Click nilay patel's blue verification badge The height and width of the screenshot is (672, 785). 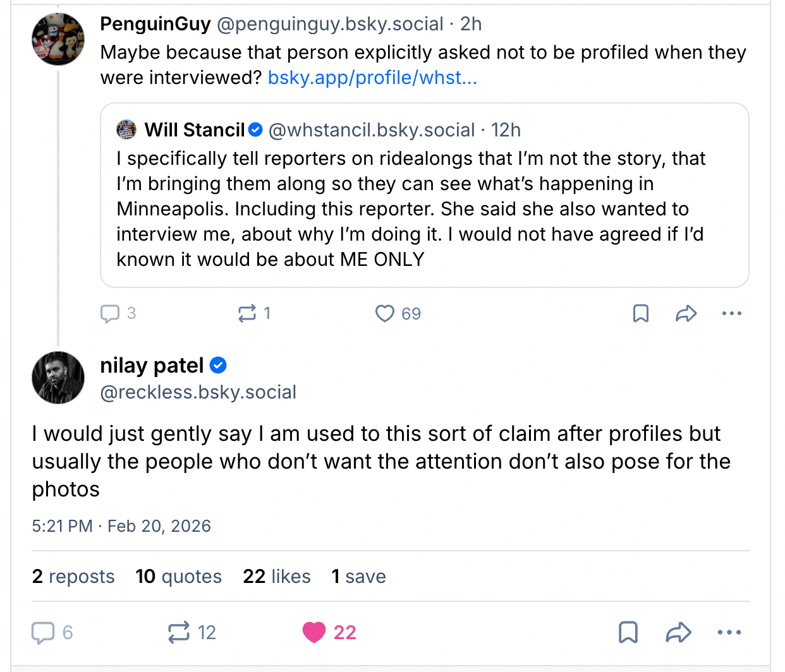coord(218,365)
